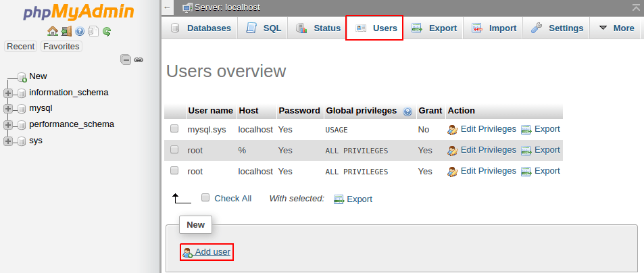This screenshot has height=273, width=644.
Task: Click the Add user link
Action: point(212,252)
